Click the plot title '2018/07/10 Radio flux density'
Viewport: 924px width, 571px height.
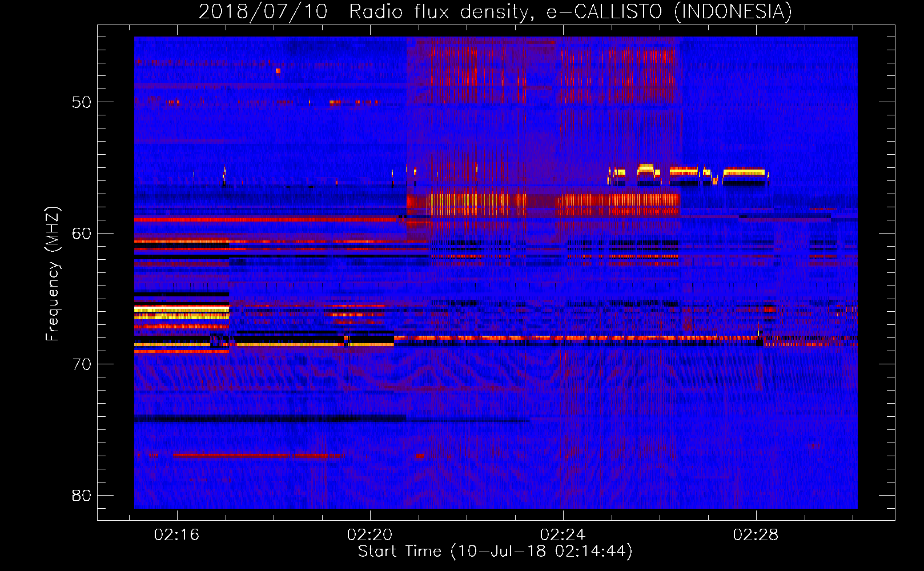[367, 12]
